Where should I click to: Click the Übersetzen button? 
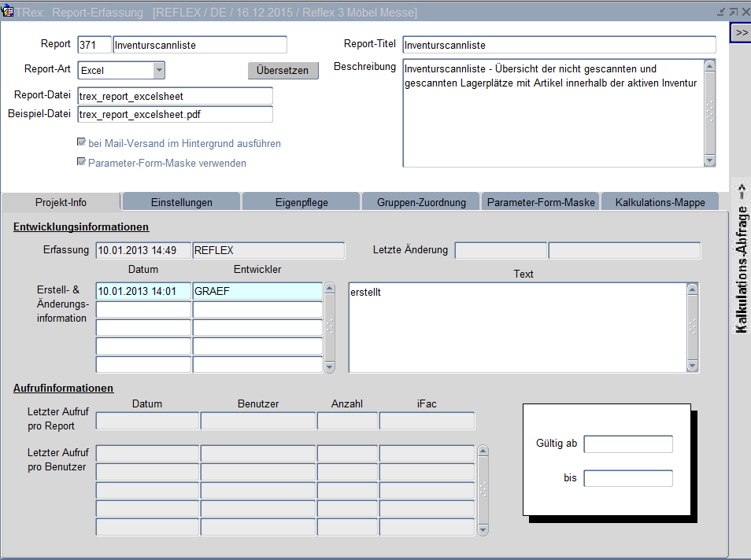click(x=283, y=70)
